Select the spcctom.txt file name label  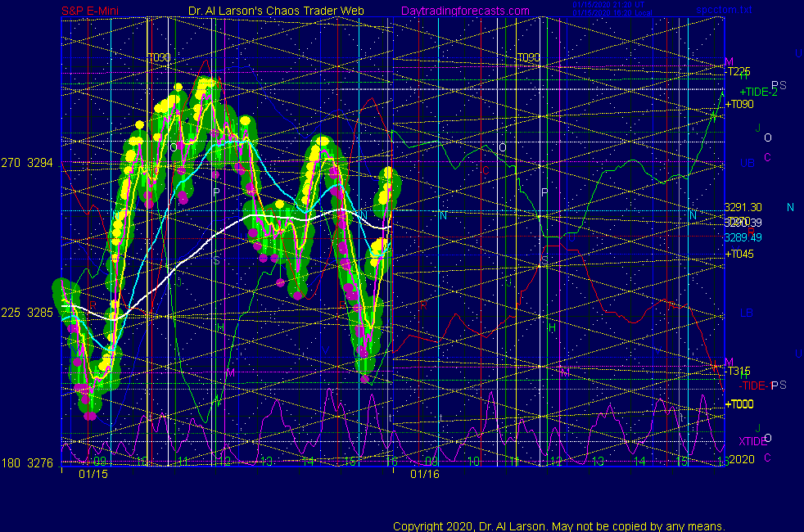(x=724, y=9)
